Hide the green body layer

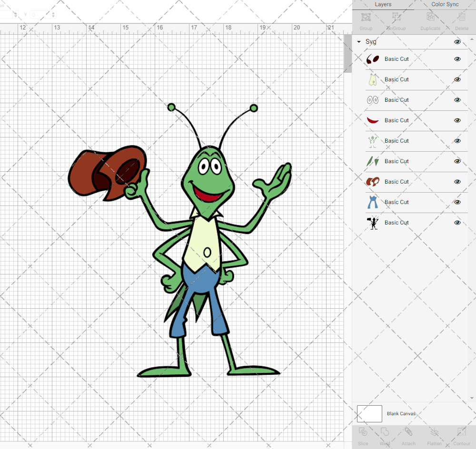(x=457, y=141)
